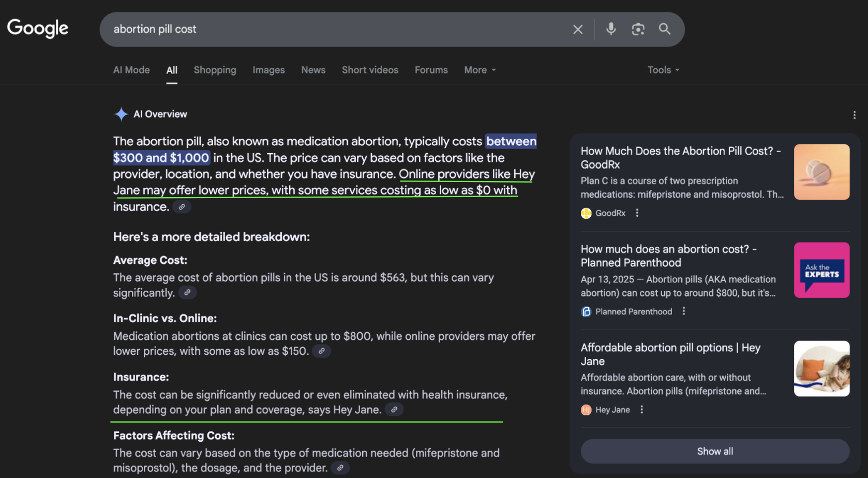Click the Planned Parenthood source name

[x=634, y=311]
